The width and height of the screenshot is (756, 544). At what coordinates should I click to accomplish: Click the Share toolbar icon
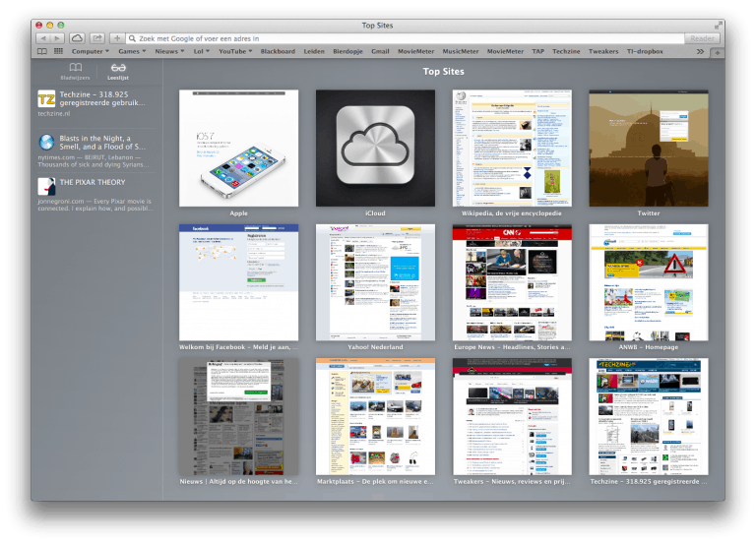point(97,38)
